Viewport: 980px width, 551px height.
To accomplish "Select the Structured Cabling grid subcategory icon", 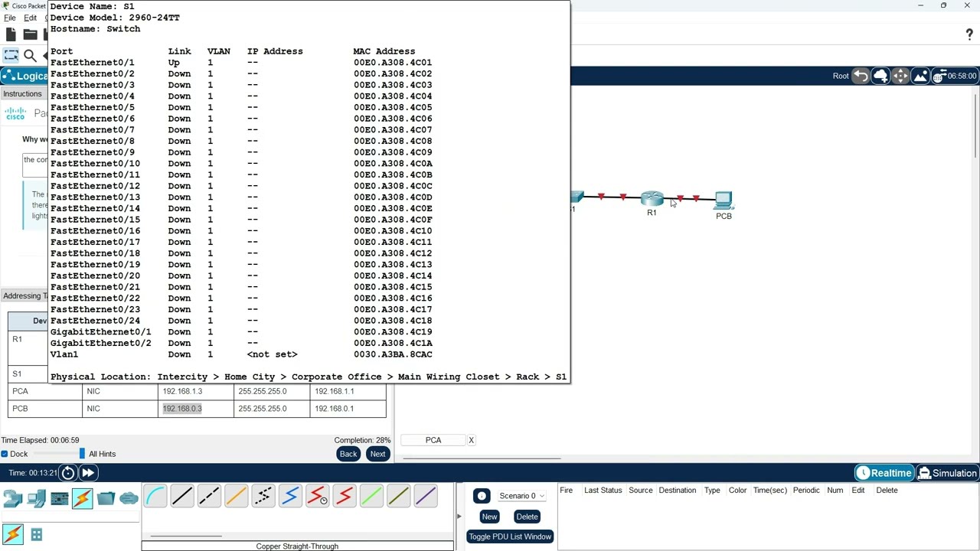I will [x=36, y=535].
